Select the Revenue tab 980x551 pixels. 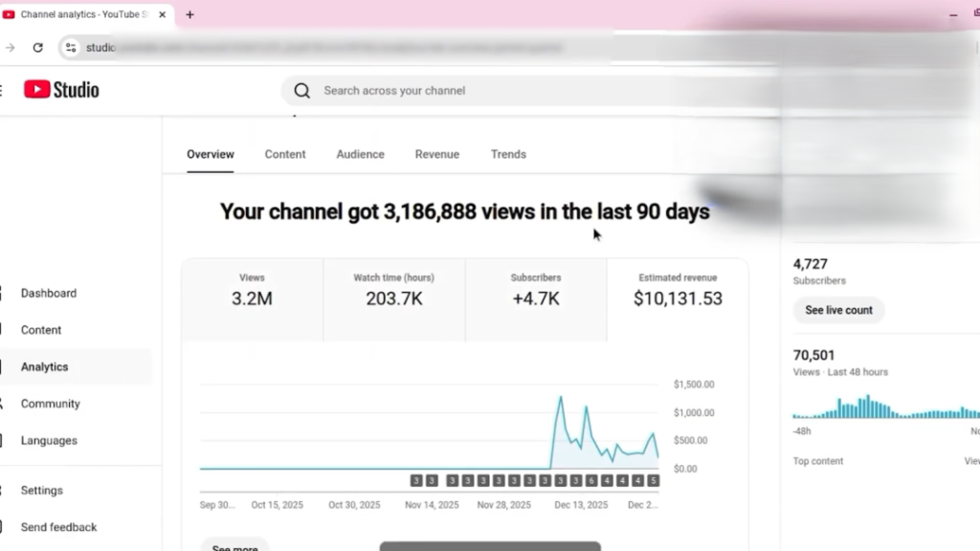click(x=436, y=154)
